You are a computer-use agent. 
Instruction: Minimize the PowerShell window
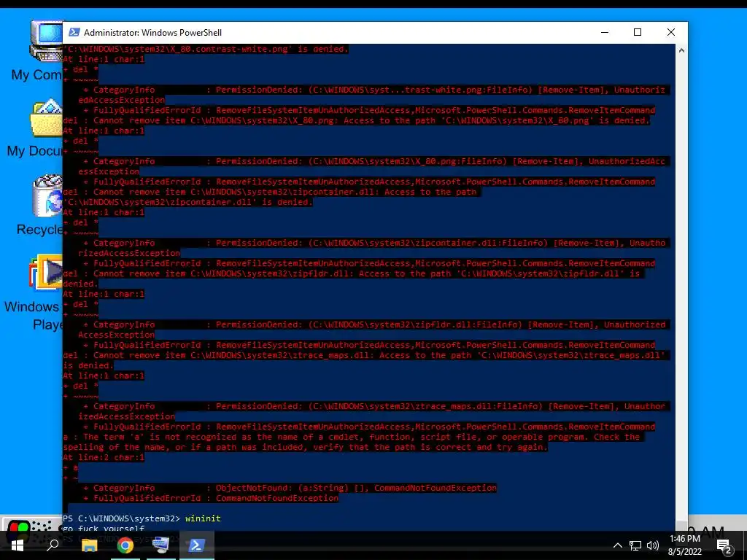point(605,32)
